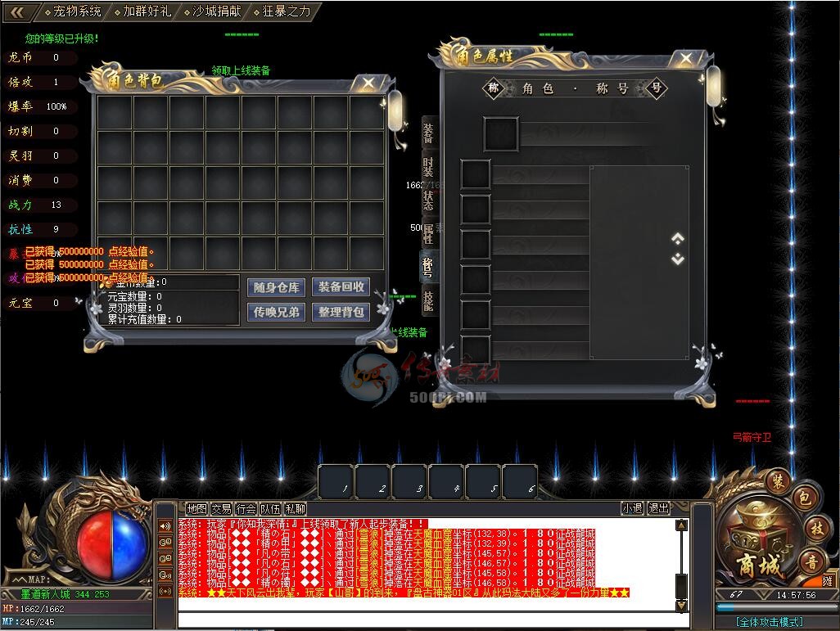Click the 传唤兄弟 button

click(277, 312)
